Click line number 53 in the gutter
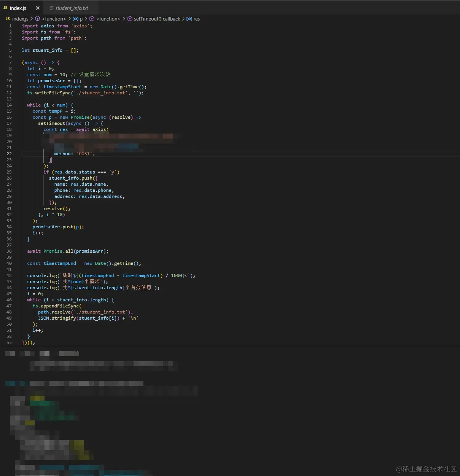This screenshot has height=476, width=460. (9, 342)
